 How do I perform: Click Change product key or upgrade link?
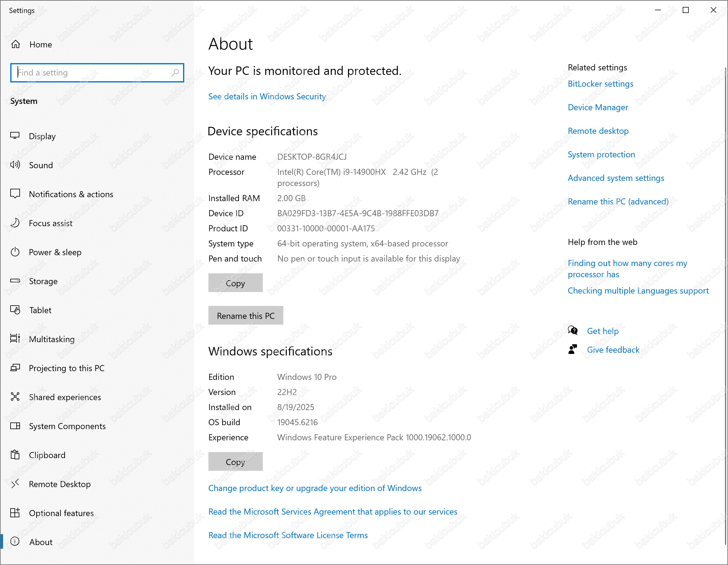[315, 488]
